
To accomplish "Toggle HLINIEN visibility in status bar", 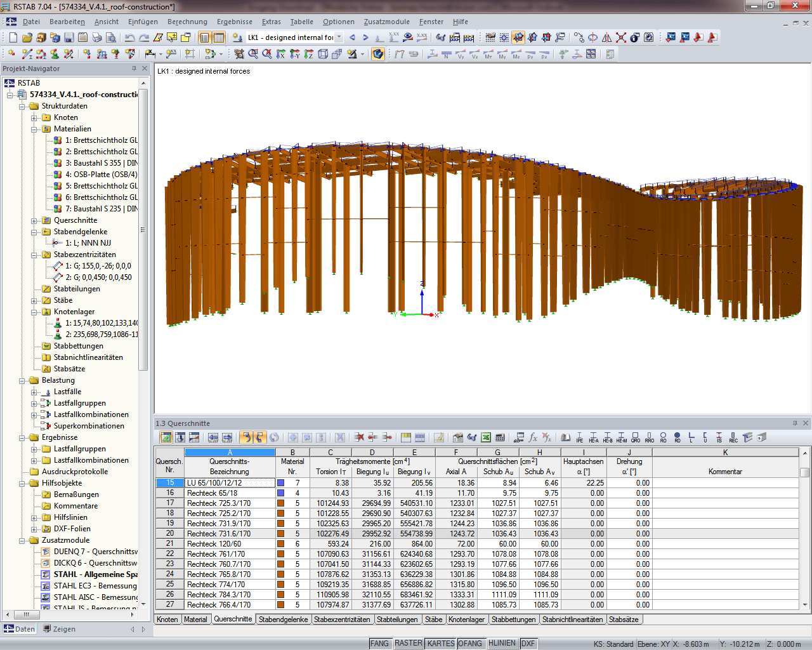I will coord(502,643).
